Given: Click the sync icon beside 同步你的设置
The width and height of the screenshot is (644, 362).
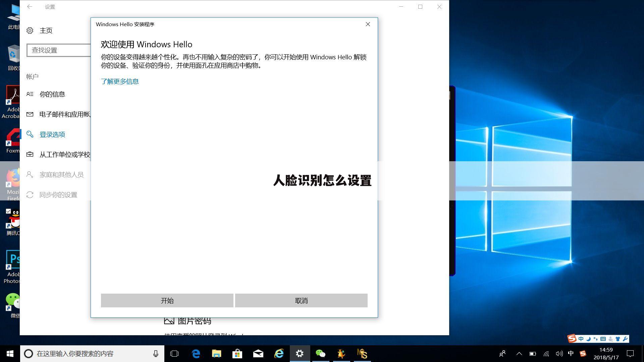Looking at the screenshot, I should click(x=30, y=195).
